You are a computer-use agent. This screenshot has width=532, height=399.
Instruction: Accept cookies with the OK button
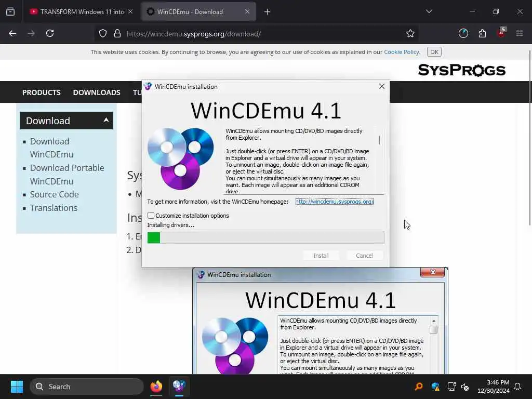(434, 52)
